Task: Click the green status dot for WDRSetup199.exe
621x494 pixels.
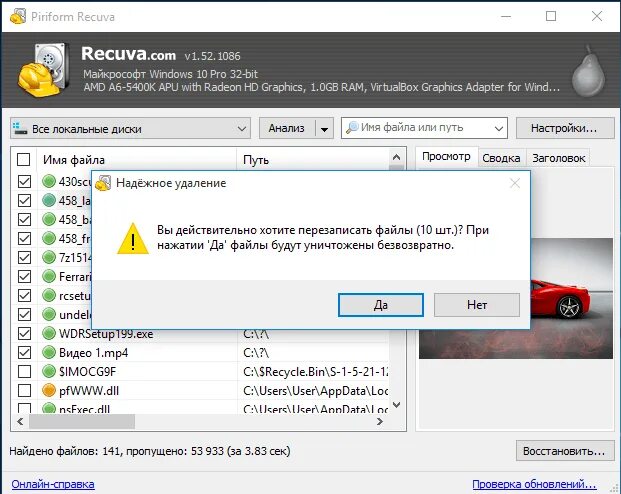Action: tap(49, 334)
